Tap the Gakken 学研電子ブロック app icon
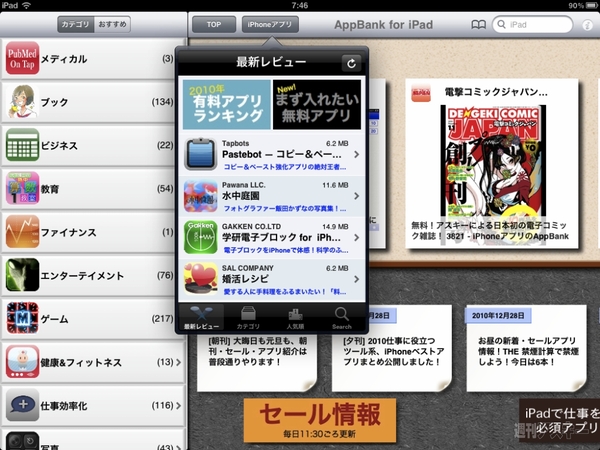The width and height of the screenshot is (600, 450). point(200,238)
